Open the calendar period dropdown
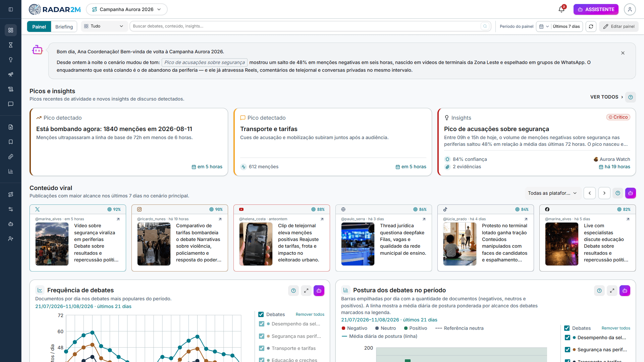The height and width of the screenshot is (362, 644). pyautogui.click(x=544, y=26)
